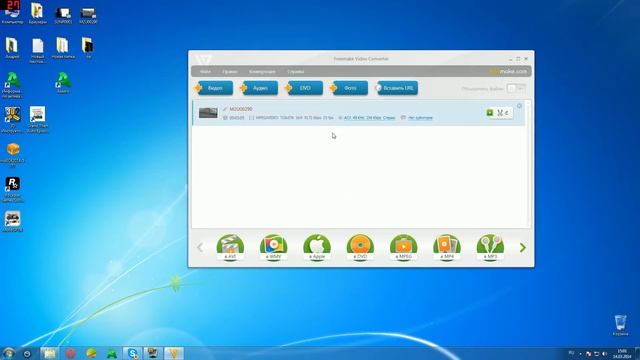Open File Explorer folder icon from taskbar
The image size is (640, 360).
pyautogui.click(x=49, y=353)
